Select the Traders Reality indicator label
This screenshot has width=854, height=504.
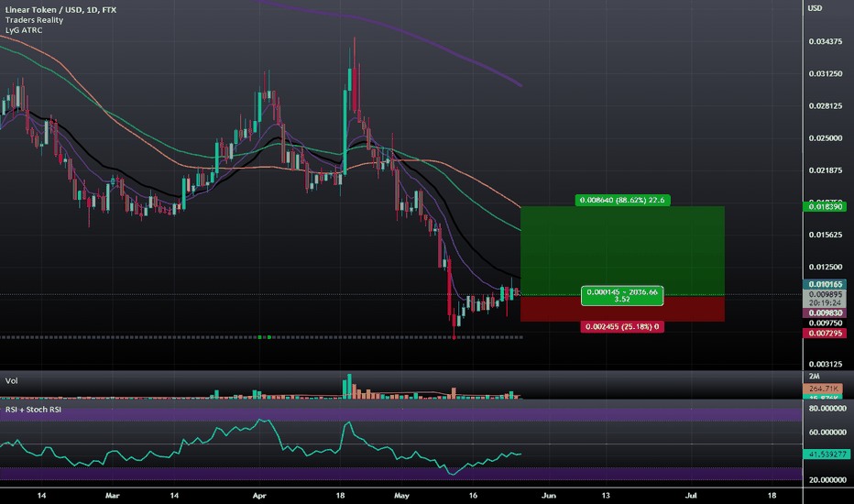[x=34, y=20]
